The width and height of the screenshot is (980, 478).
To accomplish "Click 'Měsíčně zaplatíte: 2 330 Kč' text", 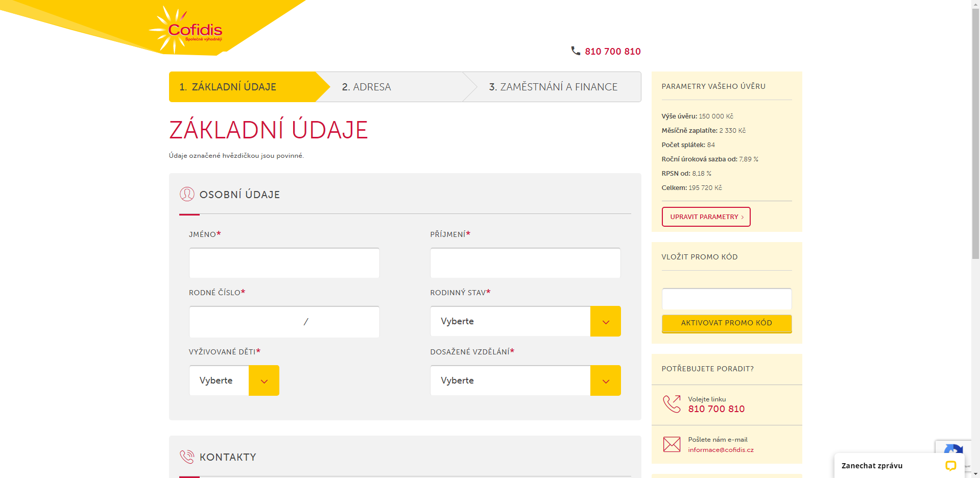I will (704, 130).
